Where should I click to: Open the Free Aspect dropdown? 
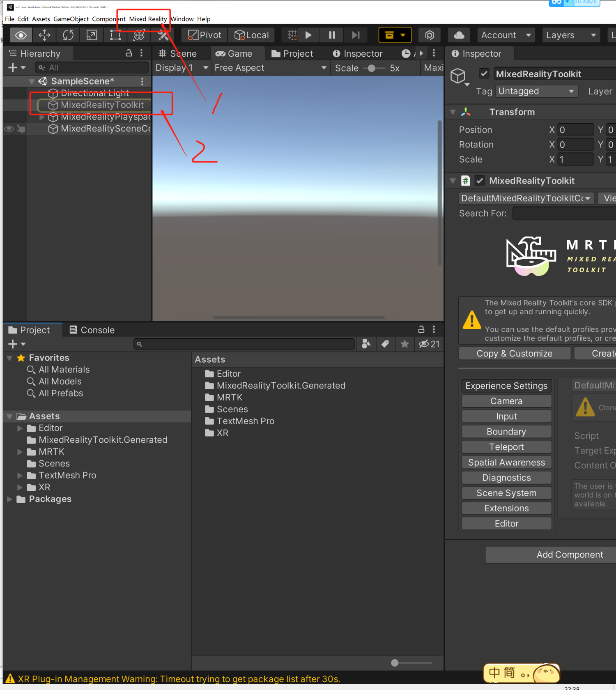pos(271,68)
